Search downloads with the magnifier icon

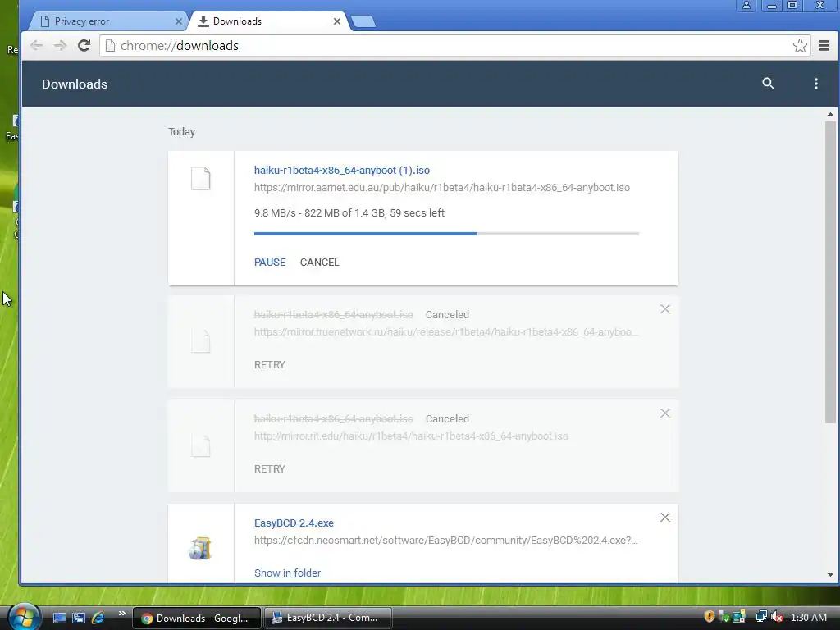768,84
